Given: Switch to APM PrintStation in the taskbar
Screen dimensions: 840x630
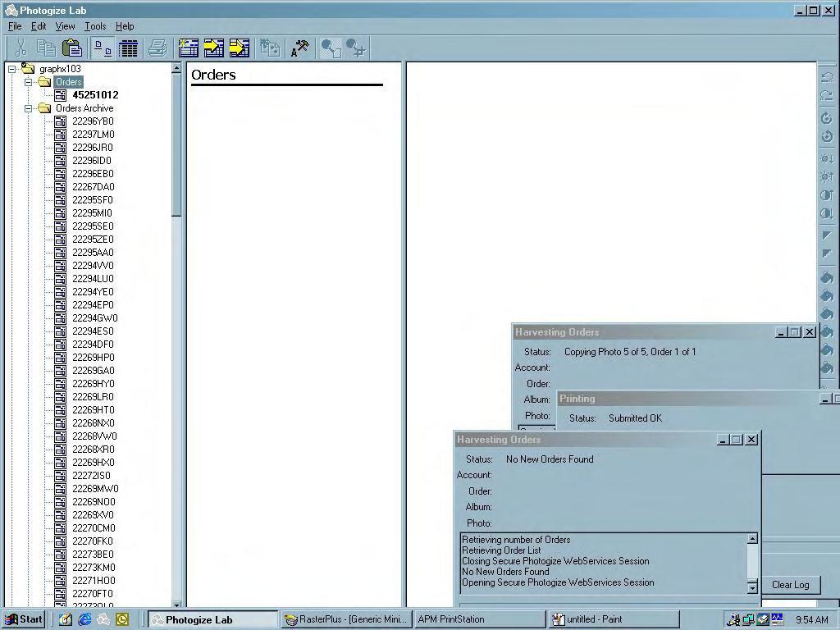Looking at the screenshot, I should click(479, 620).
